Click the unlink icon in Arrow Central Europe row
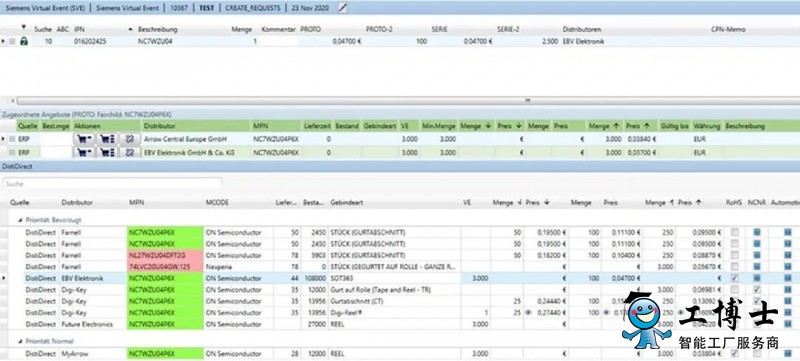Screen dimensions: 800x361 (130, 139)
